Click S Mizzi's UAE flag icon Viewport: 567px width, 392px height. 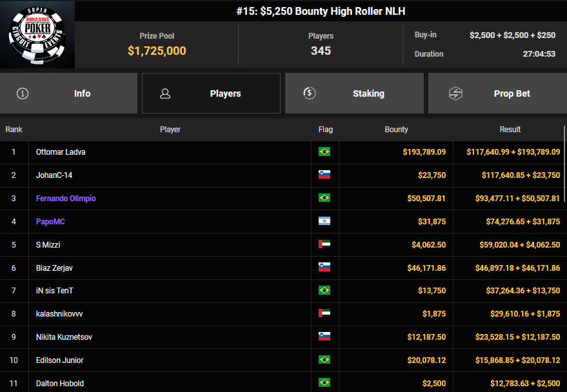[x=324, y=245]
